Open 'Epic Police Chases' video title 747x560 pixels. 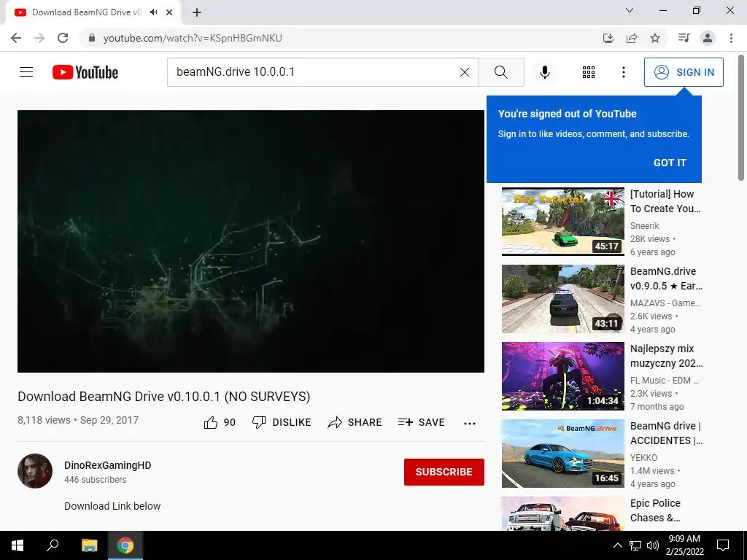pyautogui.click(x=655, y=510)
